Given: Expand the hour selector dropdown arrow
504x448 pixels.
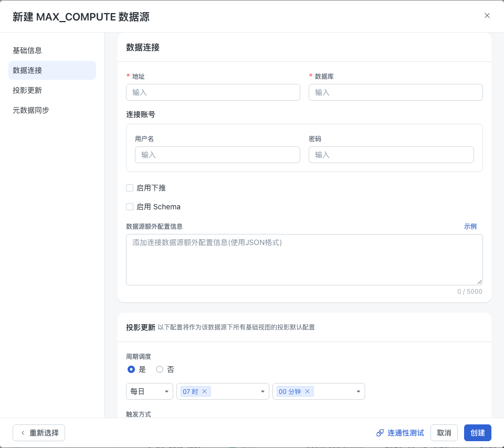Looking at the screenshot, I should (x=262, y=391).
